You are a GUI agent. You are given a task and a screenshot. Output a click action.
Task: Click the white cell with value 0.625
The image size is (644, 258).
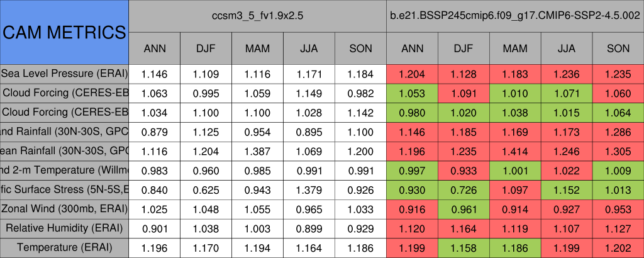pyautogui.click(x=206, y=189)
